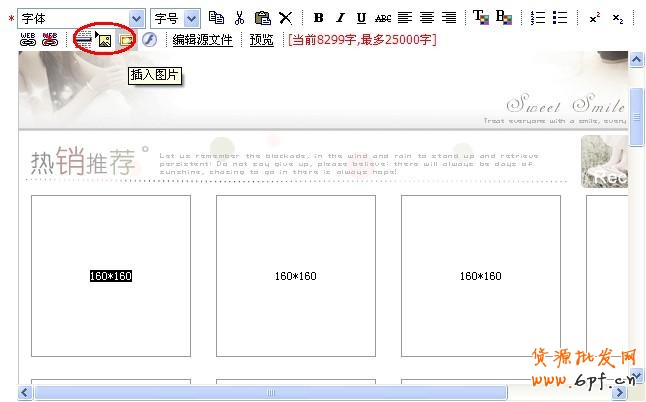Screen dimensions: 646x402
Task: Insert a numbered list
Action: click(x=538, y=18)
